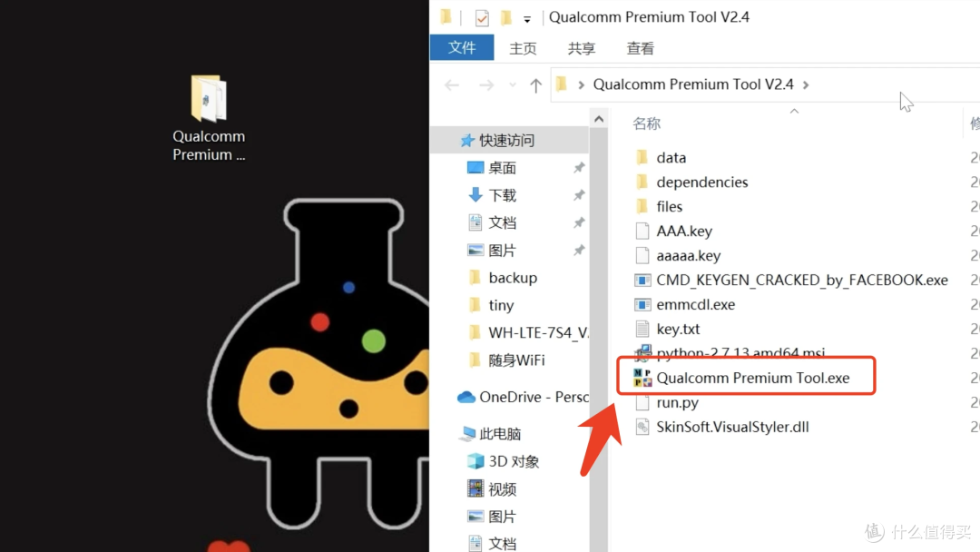Unpin 下载 from quick access
980x552 pixels.
pyautogui.click(x=579, y=195)
